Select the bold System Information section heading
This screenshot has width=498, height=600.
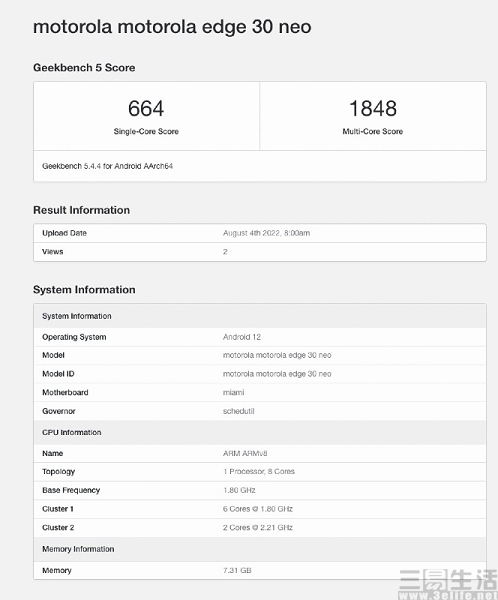(84, 290)
